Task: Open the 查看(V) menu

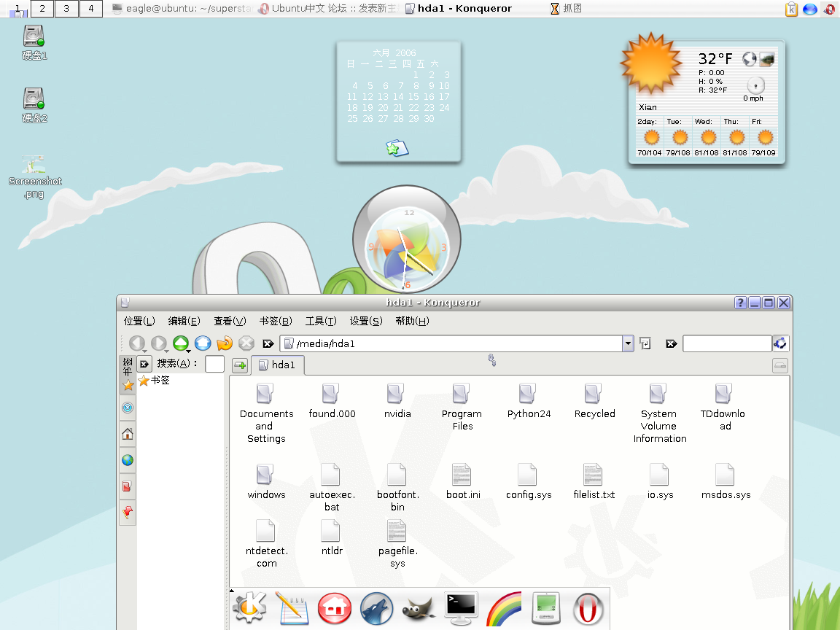Action: (x=230, y=321)
